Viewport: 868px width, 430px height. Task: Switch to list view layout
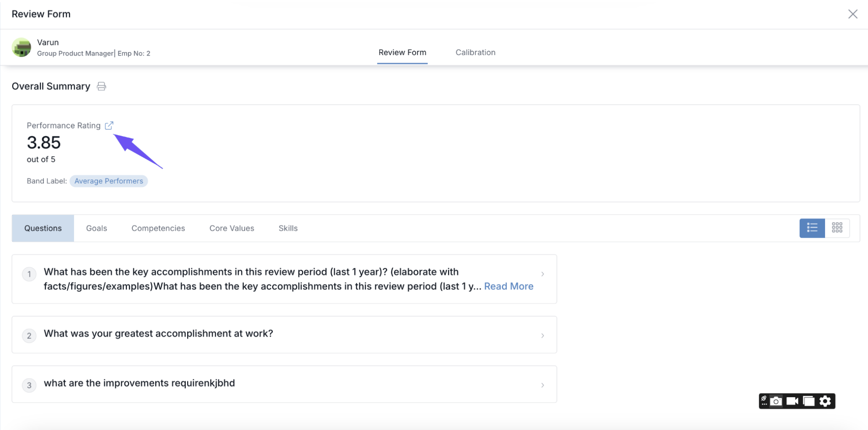(812, 228)
